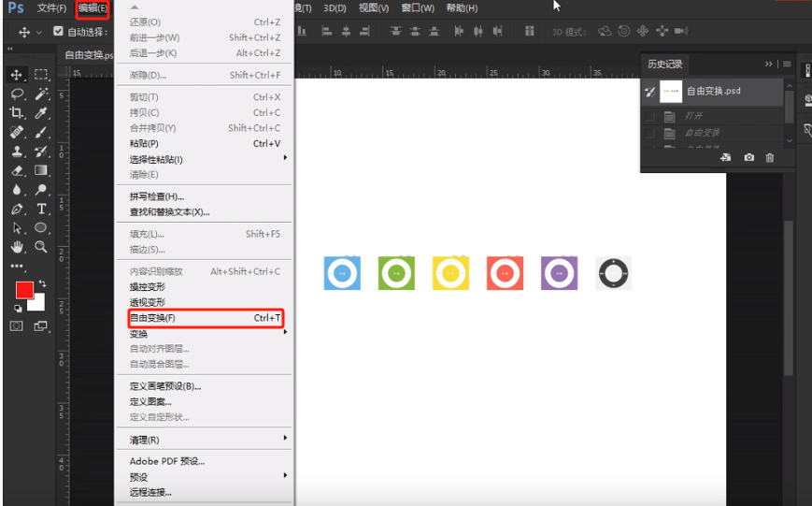Choose 操控变形 menu entry

pos(205,287)
